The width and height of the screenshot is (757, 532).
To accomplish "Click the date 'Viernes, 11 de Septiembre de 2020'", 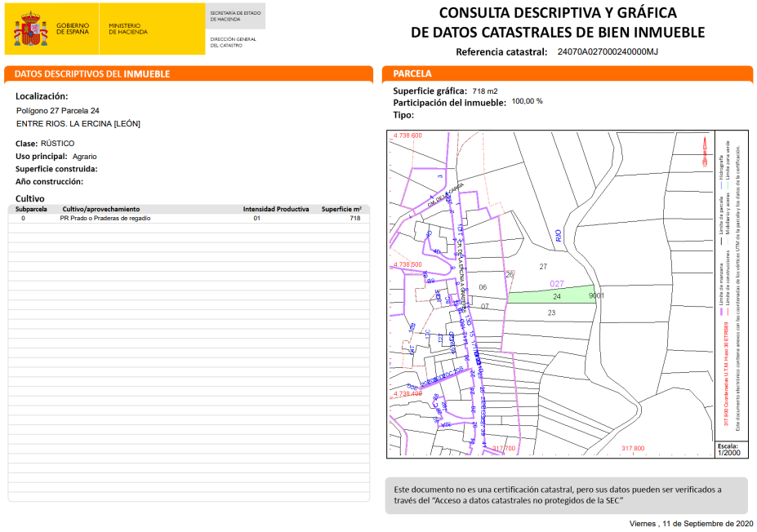I will coord(691,524).
